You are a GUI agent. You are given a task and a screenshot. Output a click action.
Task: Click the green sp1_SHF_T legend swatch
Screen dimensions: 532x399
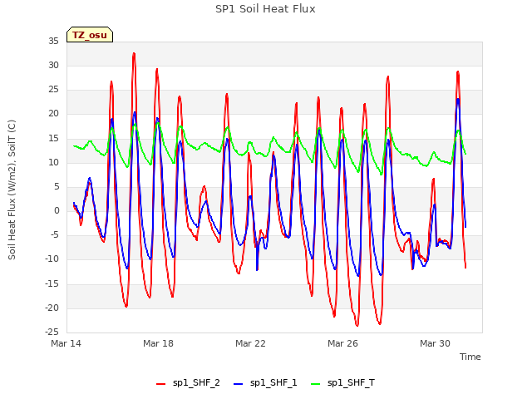(316, 384)
